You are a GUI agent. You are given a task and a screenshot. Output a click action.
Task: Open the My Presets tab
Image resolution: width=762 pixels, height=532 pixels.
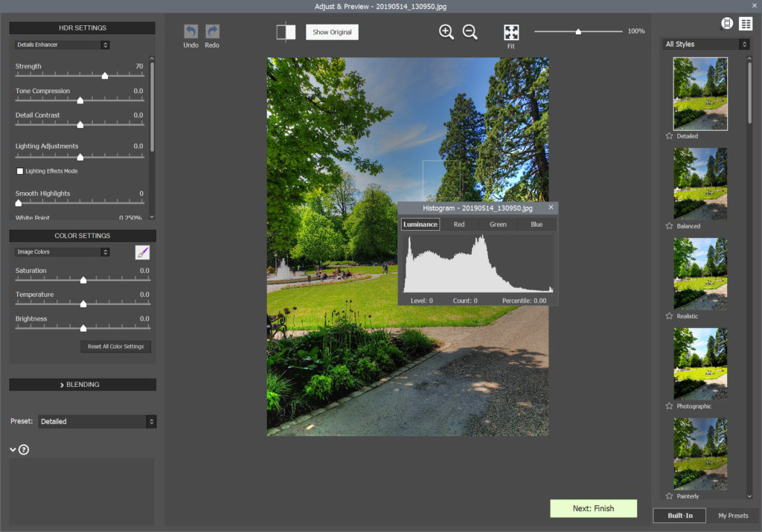pyautogui.click(x=733, y=516)
